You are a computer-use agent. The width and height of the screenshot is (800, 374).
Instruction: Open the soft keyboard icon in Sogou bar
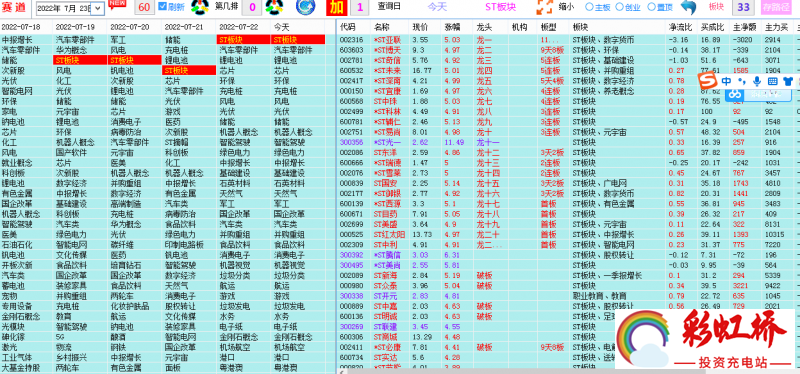pos(772,81)
